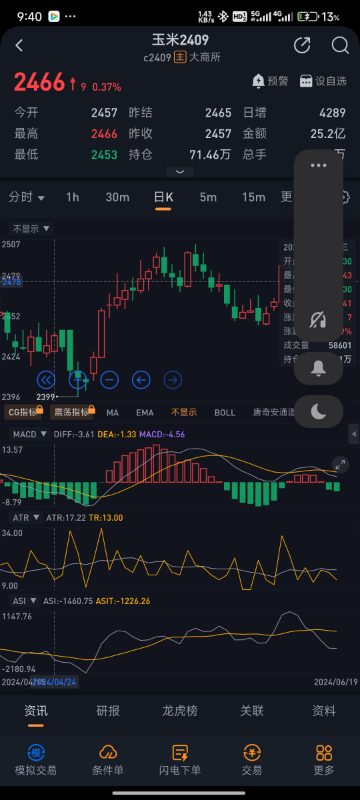
Task: Move crosshair left with arrow circle
Action: 141,380
